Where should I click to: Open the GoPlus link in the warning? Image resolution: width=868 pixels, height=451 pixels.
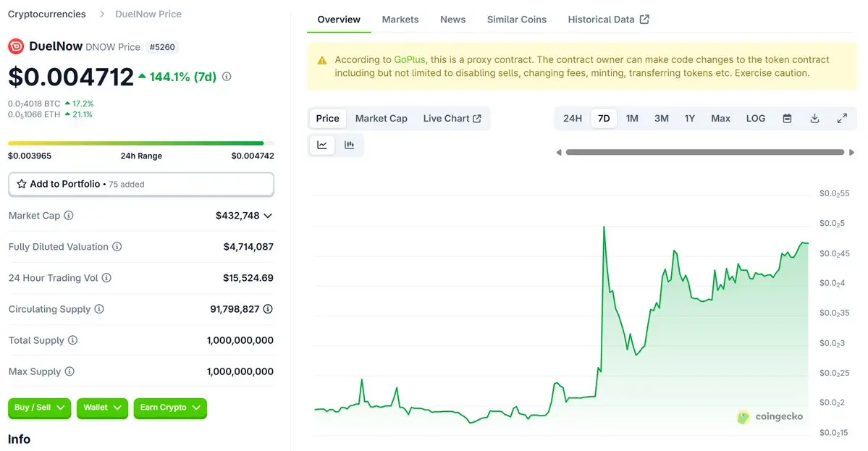(x=410, y=59)
